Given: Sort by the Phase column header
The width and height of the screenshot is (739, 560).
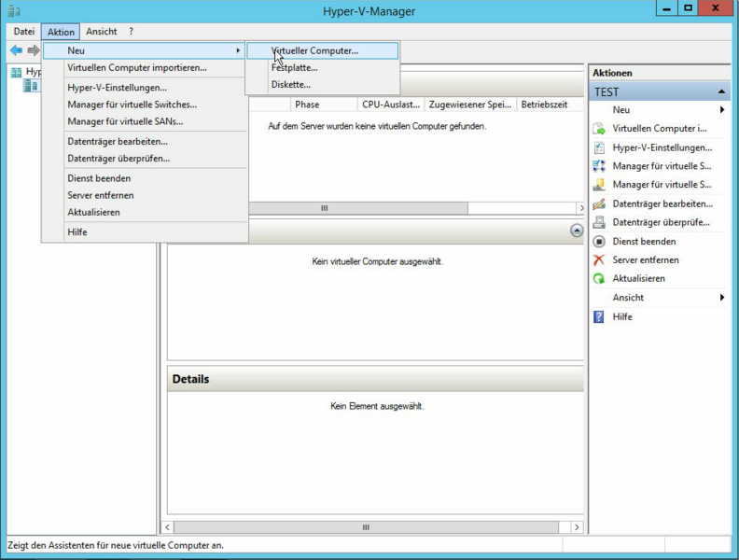Looking at the screenshot, I should (324, 105).
